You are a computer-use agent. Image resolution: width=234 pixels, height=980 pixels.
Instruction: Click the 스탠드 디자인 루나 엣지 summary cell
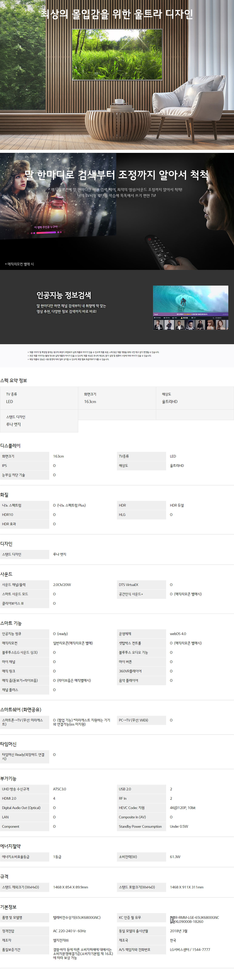[39, 421]
